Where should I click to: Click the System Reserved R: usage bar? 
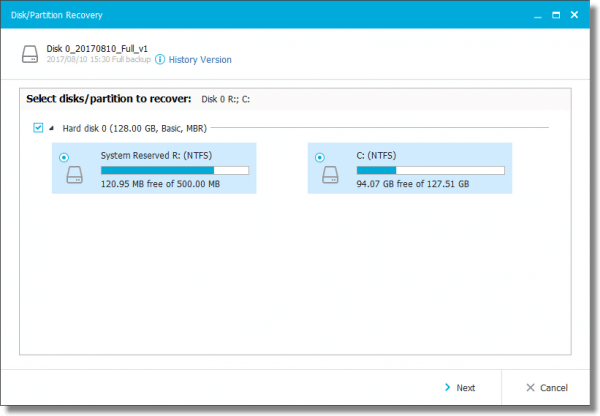175,170
